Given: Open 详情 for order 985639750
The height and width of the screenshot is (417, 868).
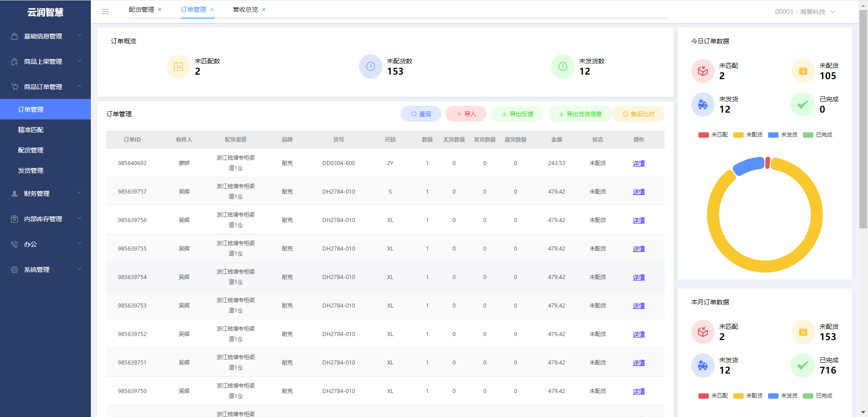Looking at the screenshot, I should pos(639,391).
